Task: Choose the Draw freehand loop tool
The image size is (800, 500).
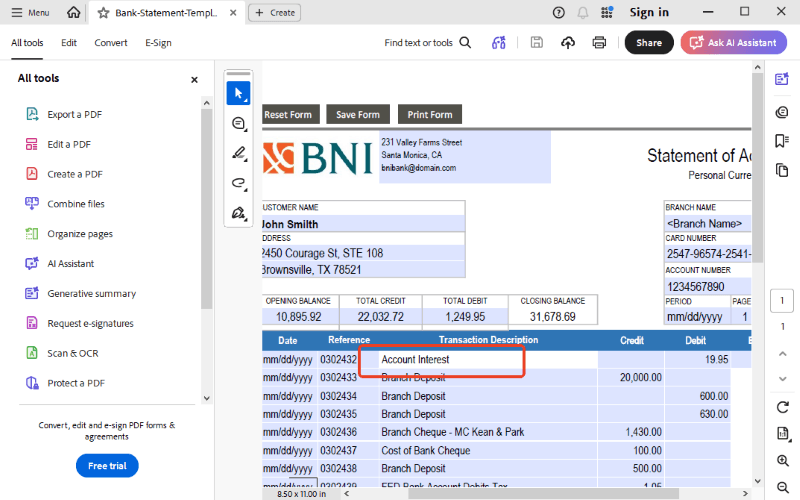Action: click(238, 183)
